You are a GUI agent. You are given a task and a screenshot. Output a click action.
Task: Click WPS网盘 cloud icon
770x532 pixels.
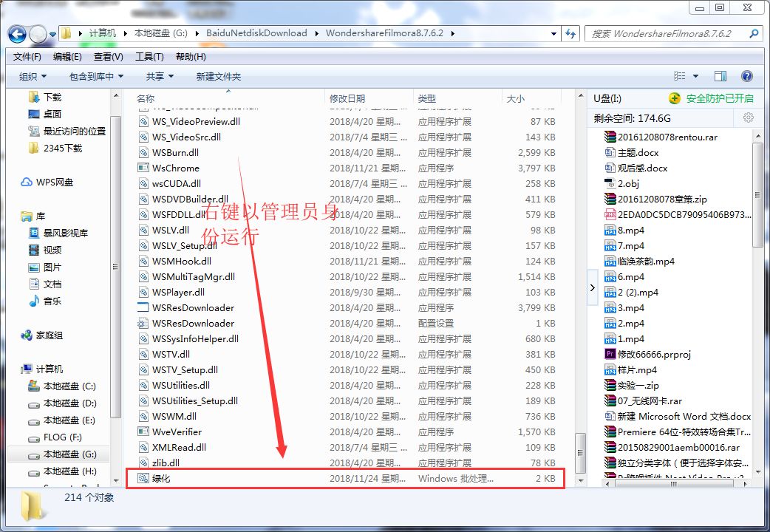[26, 183]
